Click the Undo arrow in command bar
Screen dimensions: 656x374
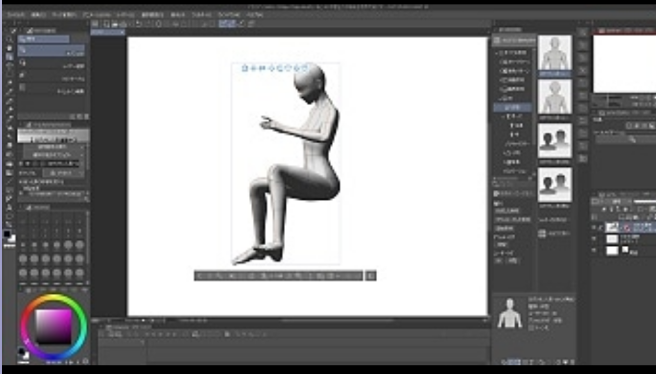[138, 24]
